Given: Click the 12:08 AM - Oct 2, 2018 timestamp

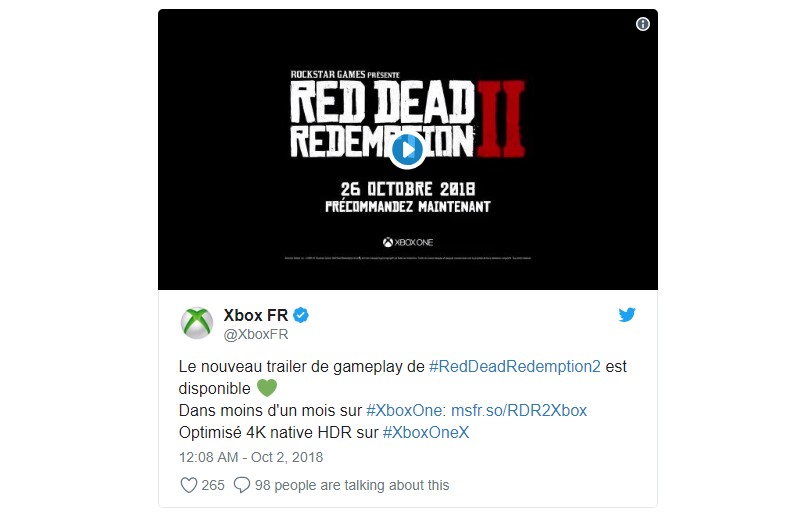Looking at the screenshot, I should [x=251, y=457].
